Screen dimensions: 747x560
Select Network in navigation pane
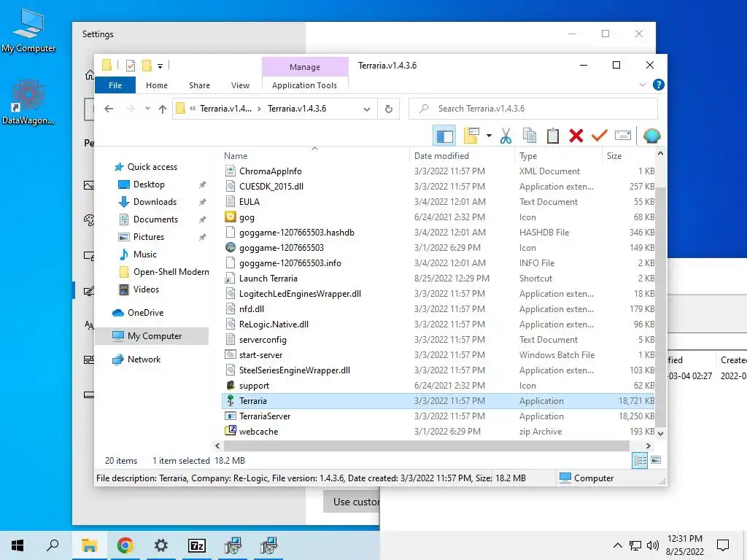point(144,359)
